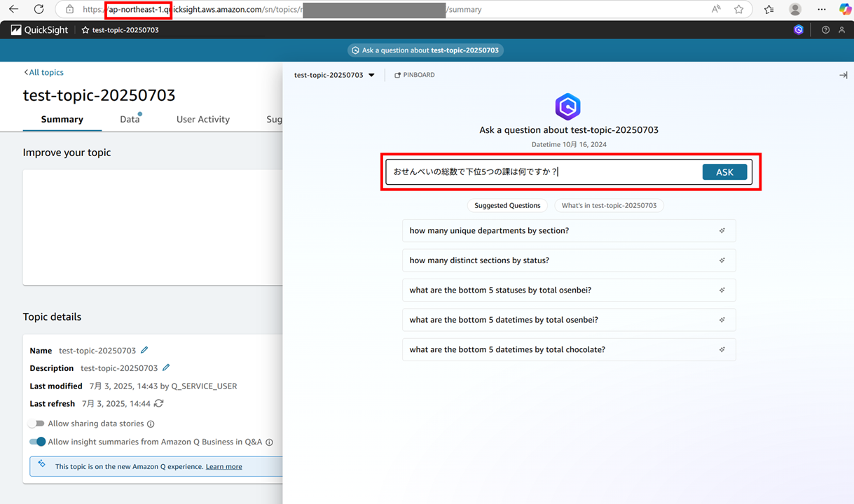854x504 pixels.
Task: Switch to the User Activity tab
Action: pyautogui.click(x=203, y=119)
